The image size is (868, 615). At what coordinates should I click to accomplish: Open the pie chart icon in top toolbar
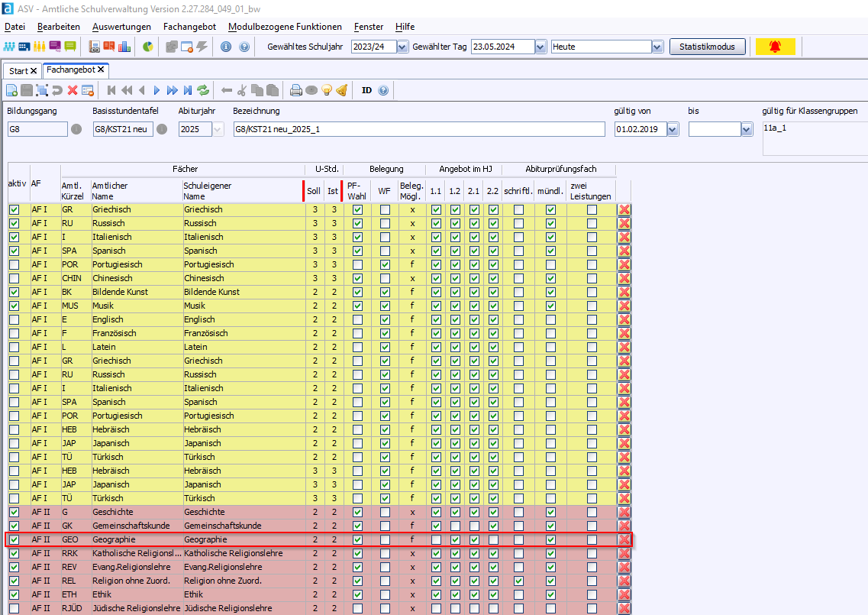[148, 47]
